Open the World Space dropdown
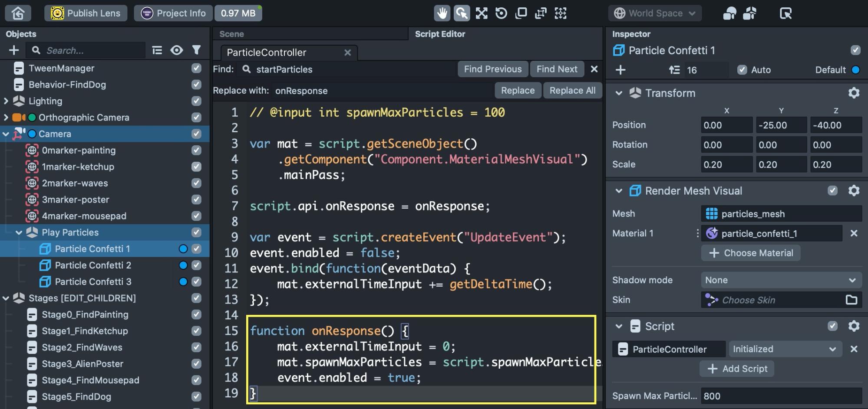Viewport: 868px width, 409px height. [x=655, y=13]
